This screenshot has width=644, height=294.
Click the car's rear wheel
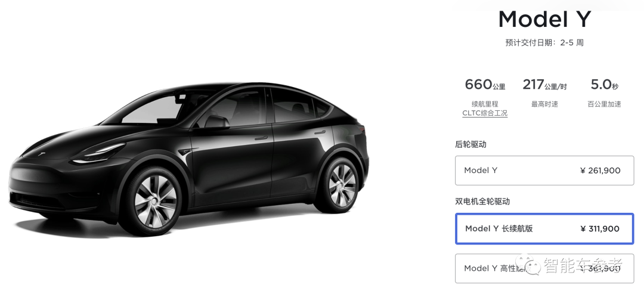342,185
